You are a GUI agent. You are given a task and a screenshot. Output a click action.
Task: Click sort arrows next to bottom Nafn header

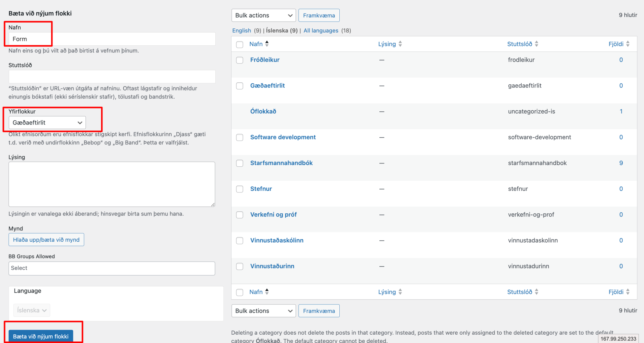click(x=267, y=292)
